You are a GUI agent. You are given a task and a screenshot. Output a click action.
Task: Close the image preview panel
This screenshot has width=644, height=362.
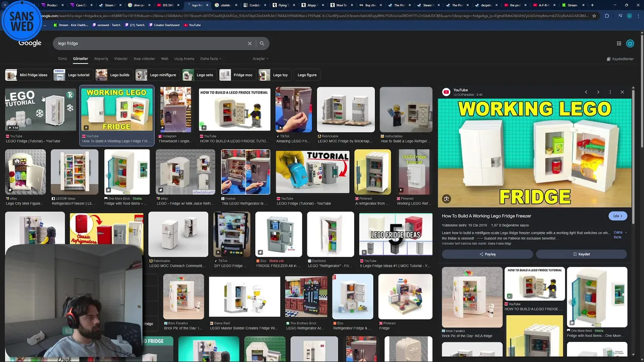click(x=622, y=92)
